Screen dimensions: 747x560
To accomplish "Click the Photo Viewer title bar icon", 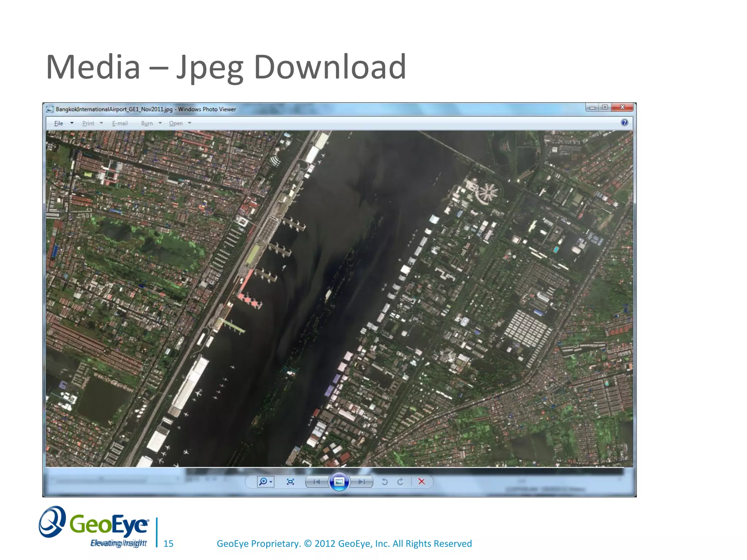I will [x=50, y=109].
